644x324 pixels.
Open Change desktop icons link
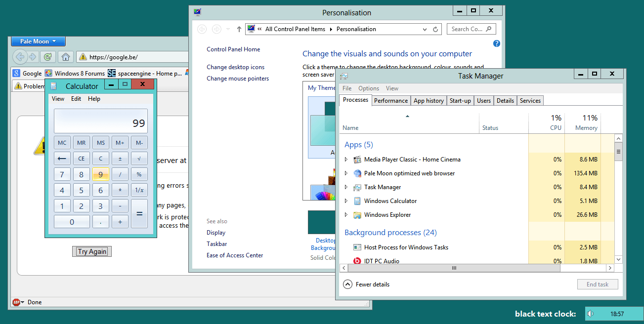(236, 67)
